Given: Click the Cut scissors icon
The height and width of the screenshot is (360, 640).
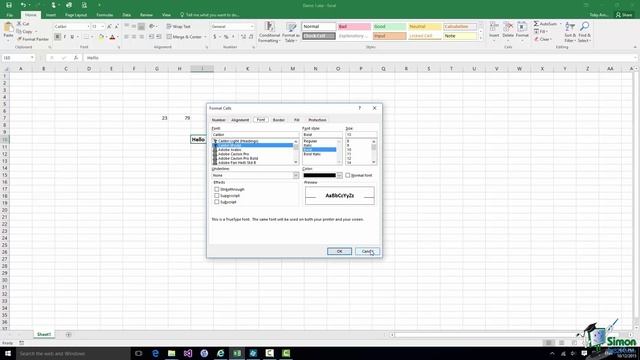Looking at the screenshot, I should (19, 24).
